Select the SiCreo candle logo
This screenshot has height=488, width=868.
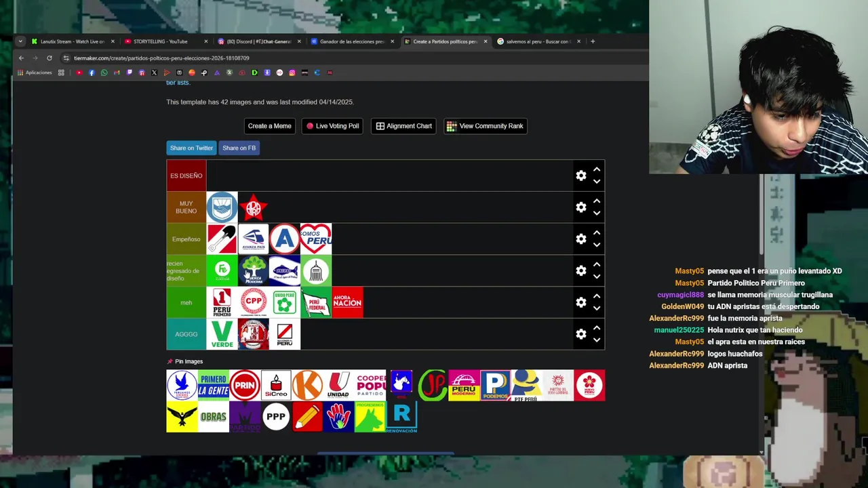(x=276, y=385)
